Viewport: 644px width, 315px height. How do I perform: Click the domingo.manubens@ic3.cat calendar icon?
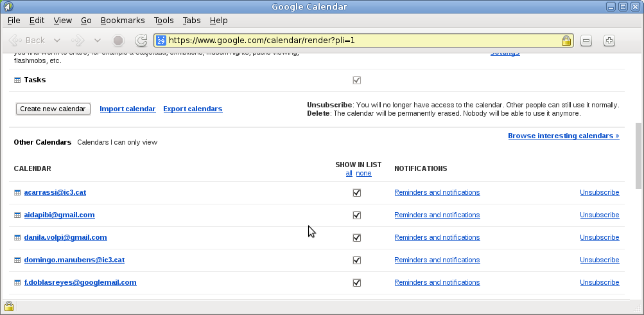[17, 260]
